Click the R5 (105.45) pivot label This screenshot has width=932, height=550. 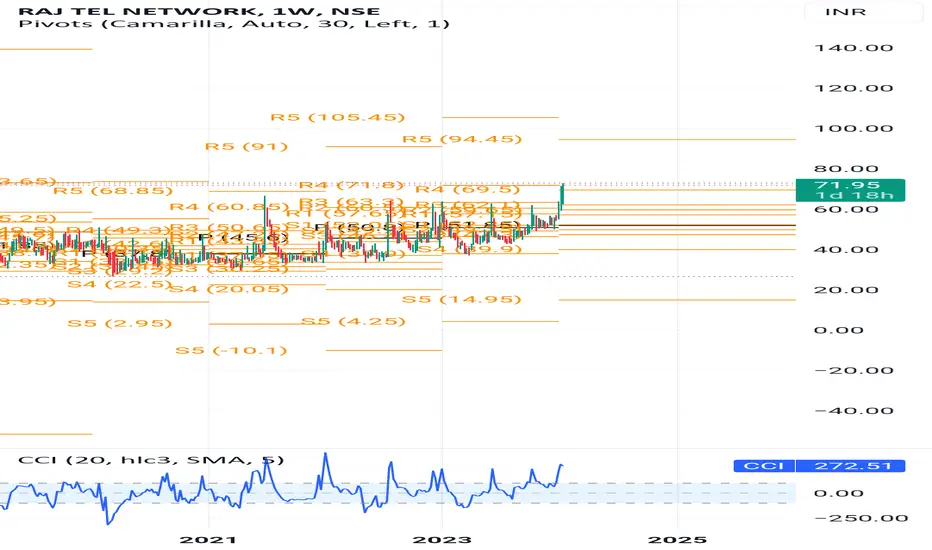pos(338,118)
